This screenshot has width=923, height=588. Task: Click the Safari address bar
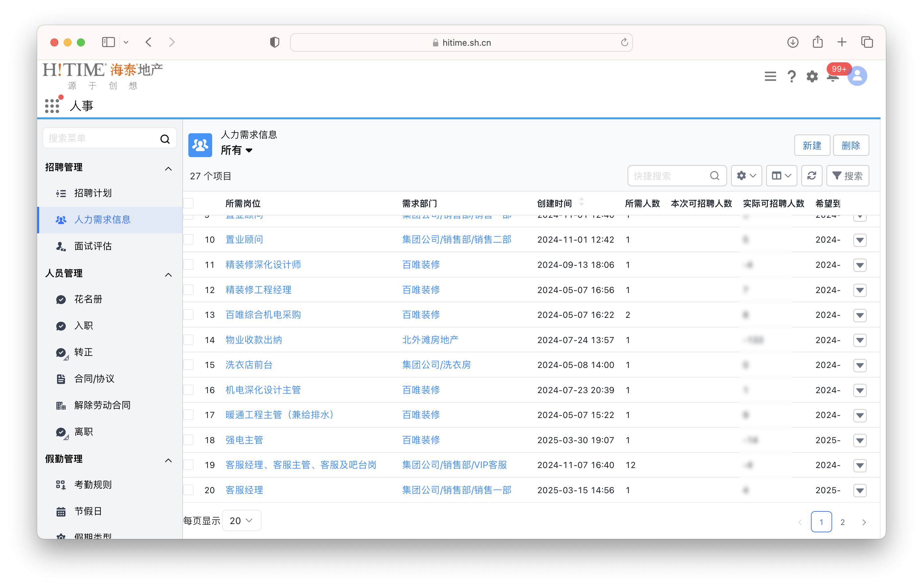click(461, 42)
